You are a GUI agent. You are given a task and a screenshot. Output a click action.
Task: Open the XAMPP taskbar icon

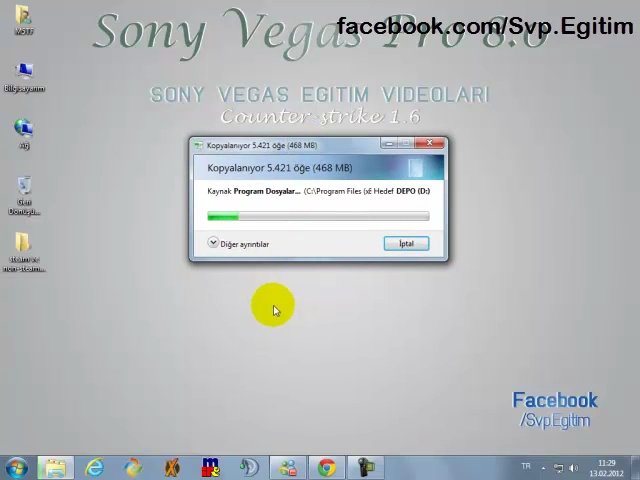[172, 468]
